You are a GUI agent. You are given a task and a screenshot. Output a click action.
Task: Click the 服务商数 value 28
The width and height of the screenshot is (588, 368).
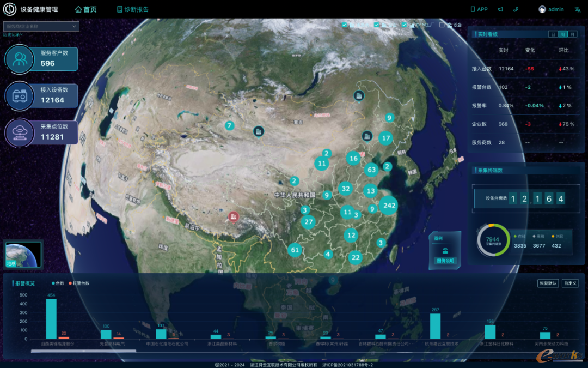501,142
